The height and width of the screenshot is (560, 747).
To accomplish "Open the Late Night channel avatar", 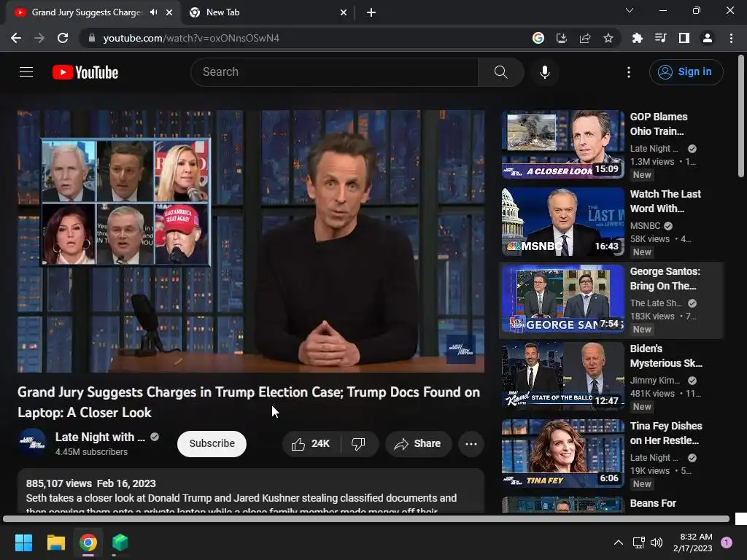I will click(x=32, y=443).
